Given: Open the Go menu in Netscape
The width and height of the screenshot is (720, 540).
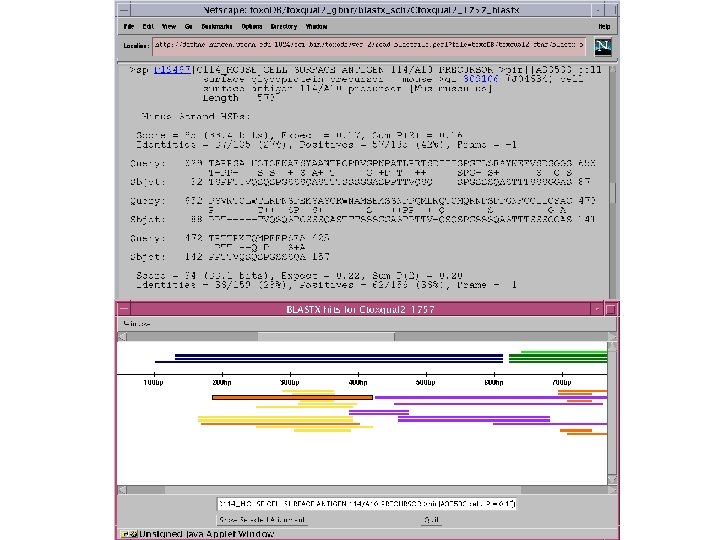Looking at the screenshot, I should click(188, 27).
